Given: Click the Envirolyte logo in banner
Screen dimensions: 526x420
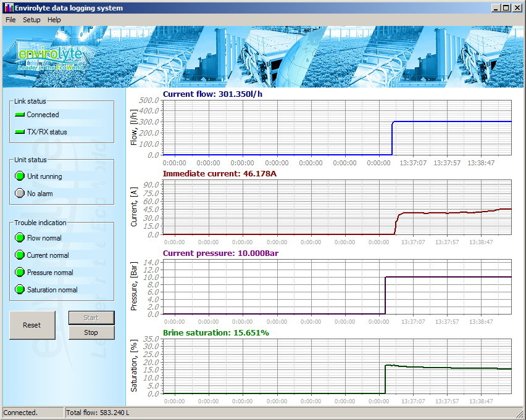Looking at the screenshot, I should click(49, 57).
